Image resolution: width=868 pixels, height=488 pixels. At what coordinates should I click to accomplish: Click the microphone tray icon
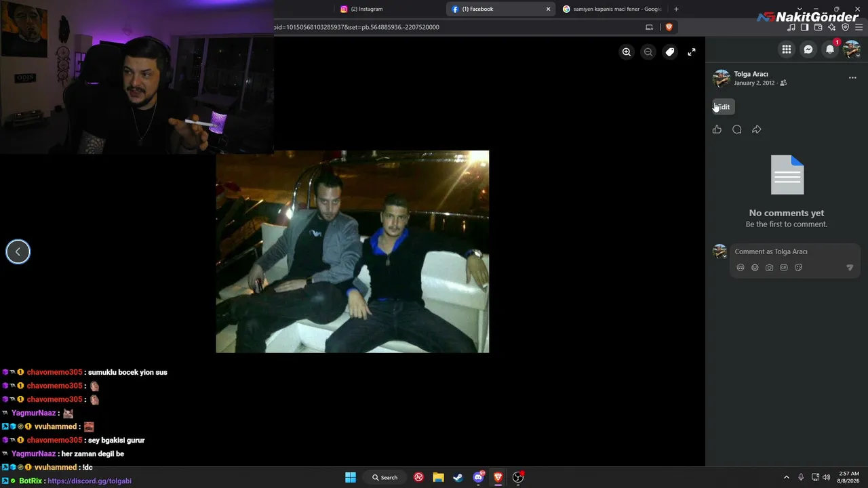[801, 477]
